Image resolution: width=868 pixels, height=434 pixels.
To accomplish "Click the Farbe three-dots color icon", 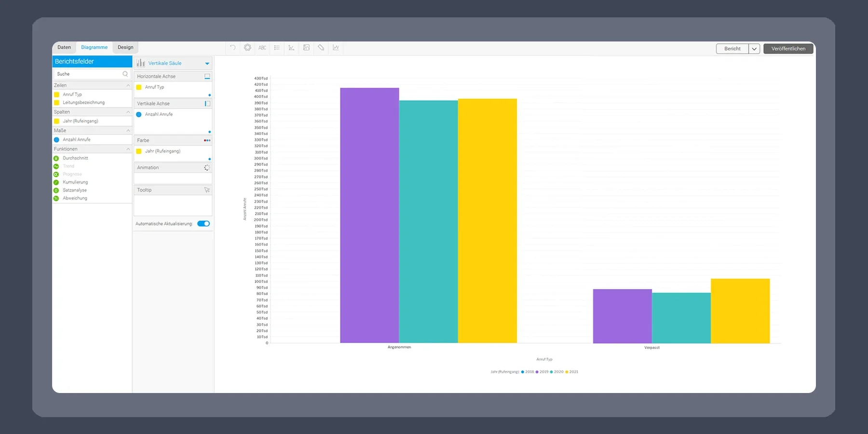I will pos(207,140).
